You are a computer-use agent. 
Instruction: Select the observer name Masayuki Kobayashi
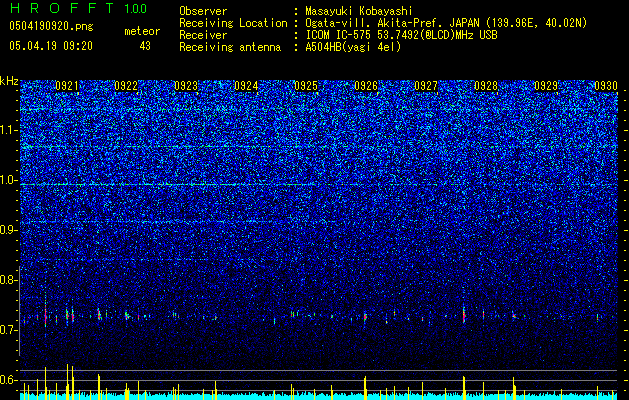[359, 11]
